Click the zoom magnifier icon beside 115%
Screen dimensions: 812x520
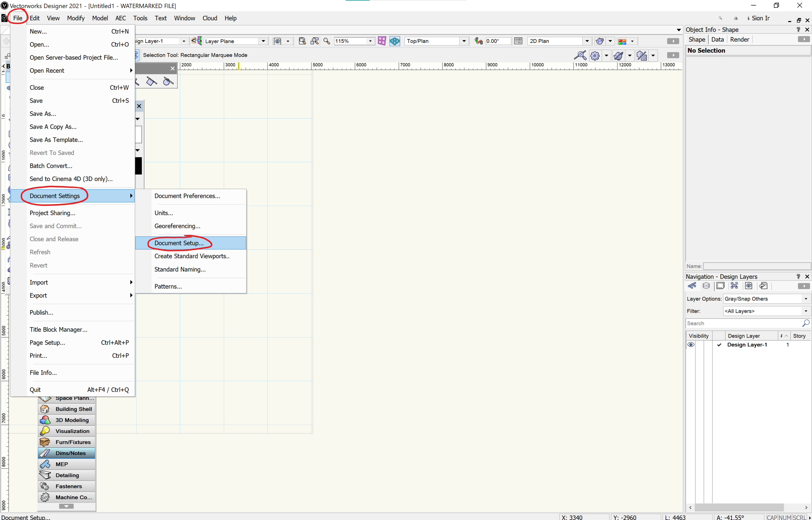(326, 41)
